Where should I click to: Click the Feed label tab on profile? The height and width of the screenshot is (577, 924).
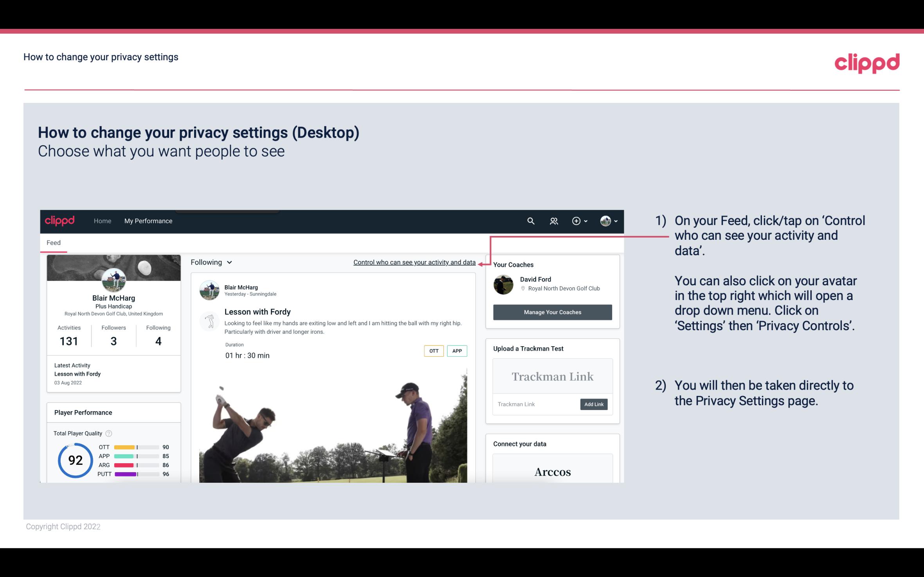click(54, 243)
